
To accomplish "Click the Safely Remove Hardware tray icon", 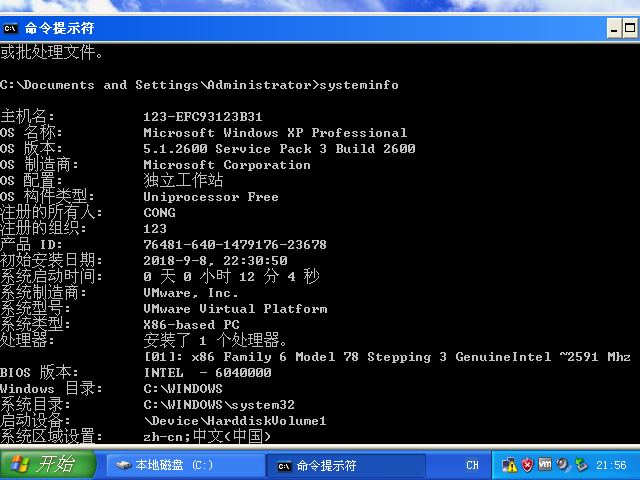I will (581, 465).
